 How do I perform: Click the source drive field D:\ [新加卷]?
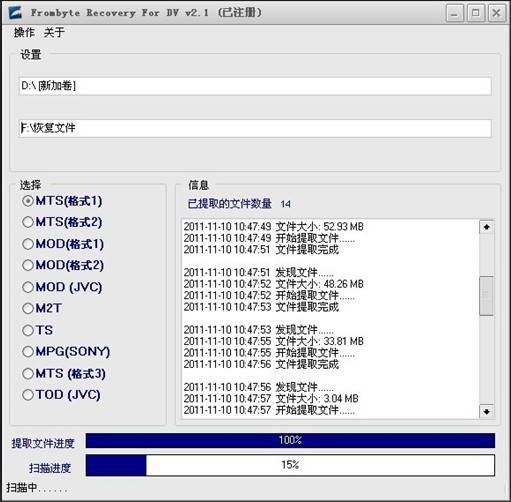point(255,86)
